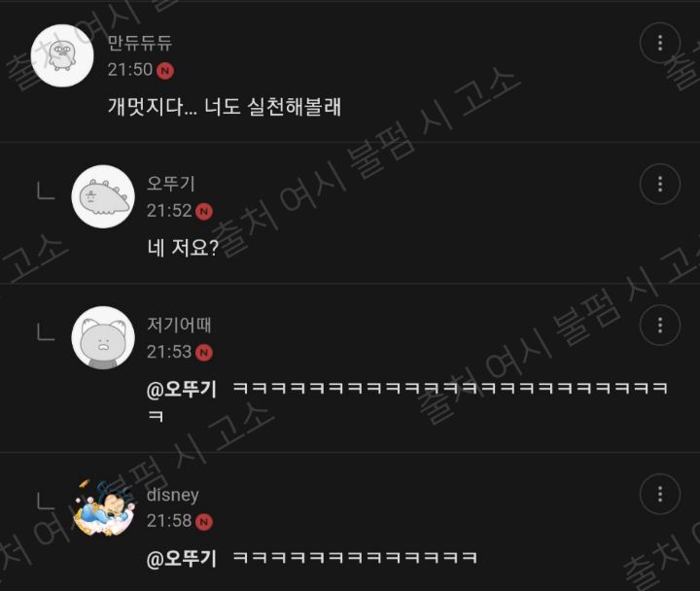Open 오뚜기's dinosaur profile picture
The height and width of the screenshot is (591, 700).
click(103, 196)
